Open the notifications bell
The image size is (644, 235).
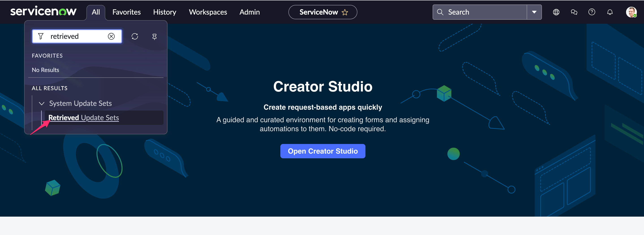point(610,12)
